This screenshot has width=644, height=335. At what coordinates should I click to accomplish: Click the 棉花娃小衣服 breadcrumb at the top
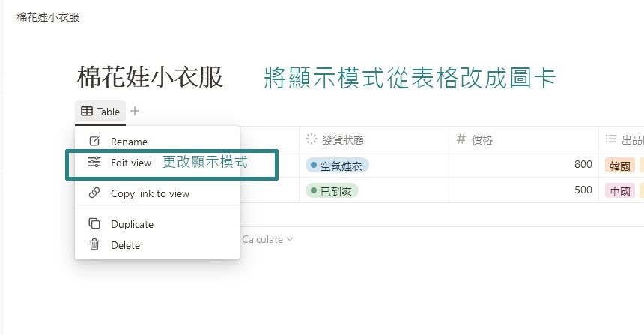click(48, 17)
